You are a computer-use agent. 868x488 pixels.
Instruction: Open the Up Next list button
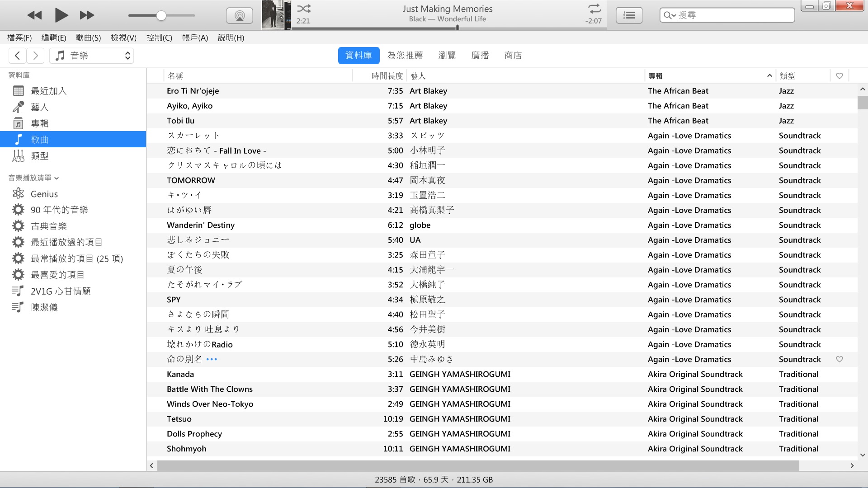coord(629,16)
